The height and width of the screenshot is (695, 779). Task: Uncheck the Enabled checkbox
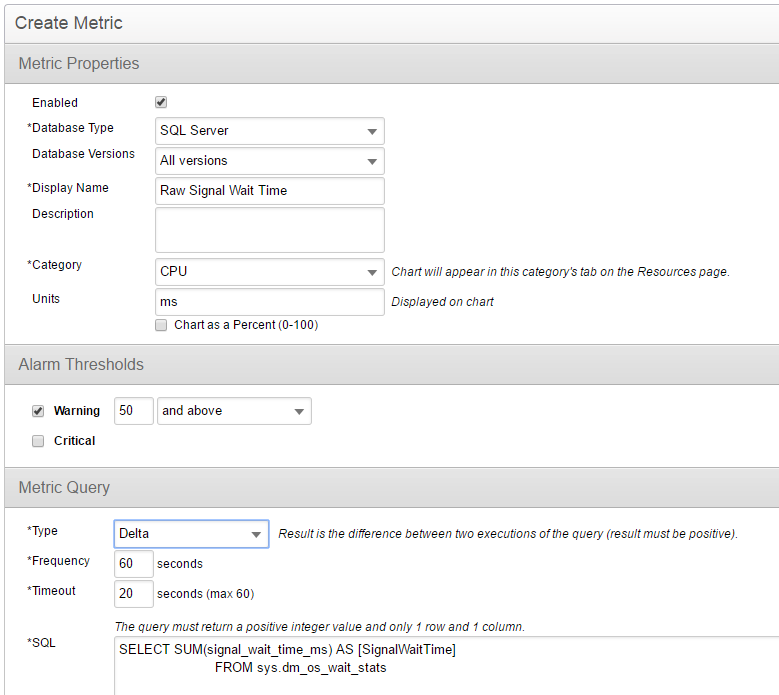[161, 102]
